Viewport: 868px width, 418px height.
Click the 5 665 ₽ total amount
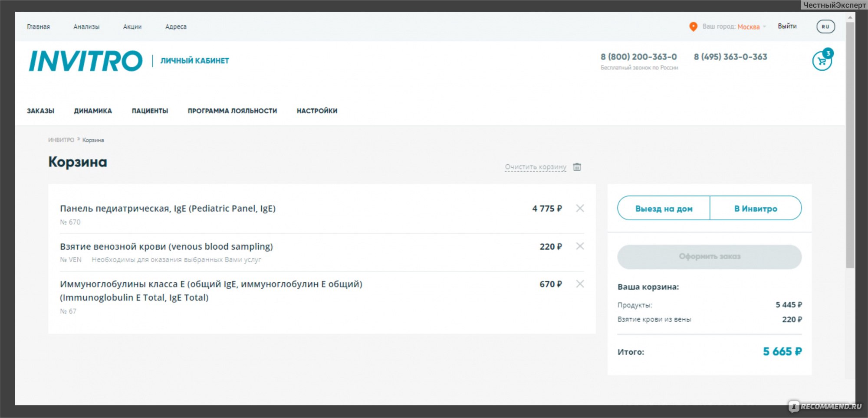pyautogui.click(x=782, y=351)
